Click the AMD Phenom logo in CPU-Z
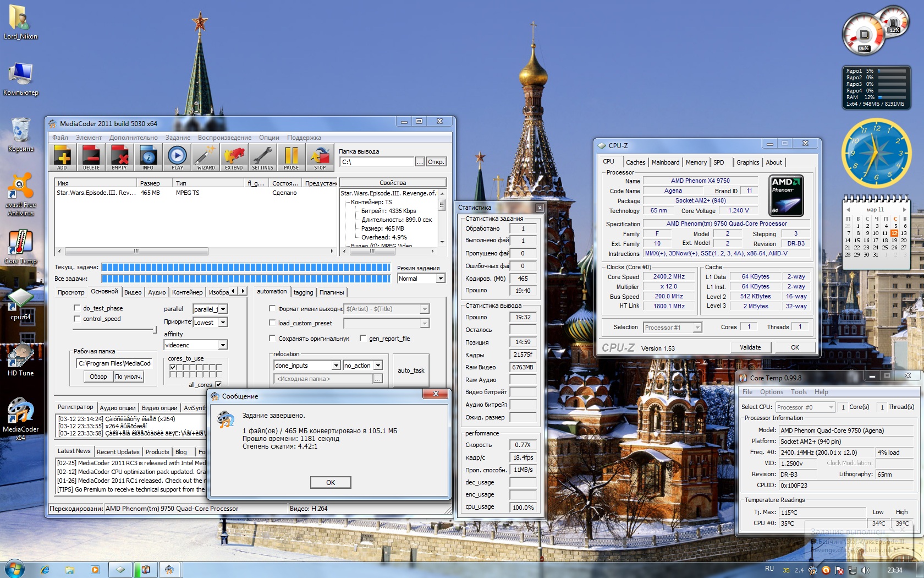This screenshot has height=578, width=924. click(786, 195)
